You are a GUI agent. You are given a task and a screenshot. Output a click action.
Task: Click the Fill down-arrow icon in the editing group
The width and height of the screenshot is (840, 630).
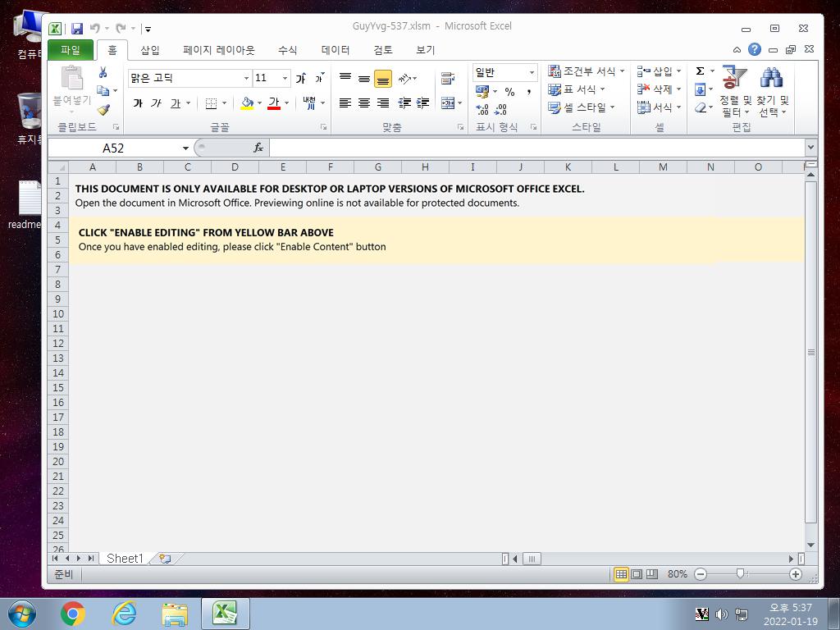click(700, 89)
